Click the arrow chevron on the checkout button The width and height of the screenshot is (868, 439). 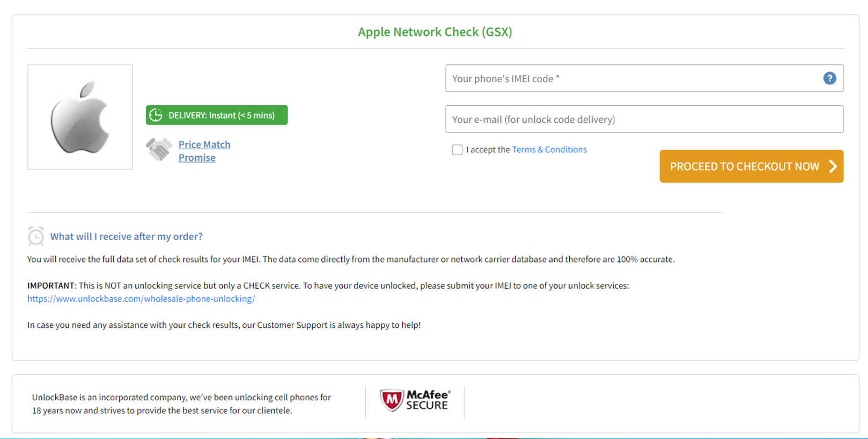pyautogui.click(x=833, y=166)
